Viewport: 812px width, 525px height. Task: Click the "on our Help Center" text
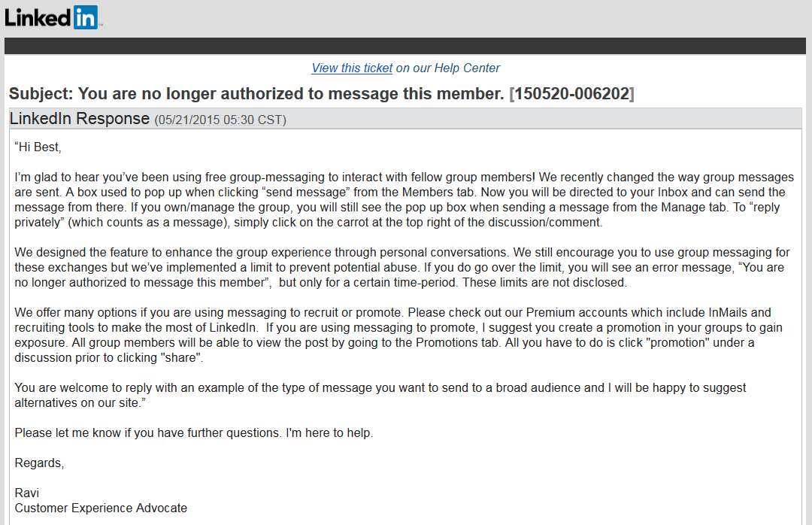pyautogui.click(x=448, y=68)
